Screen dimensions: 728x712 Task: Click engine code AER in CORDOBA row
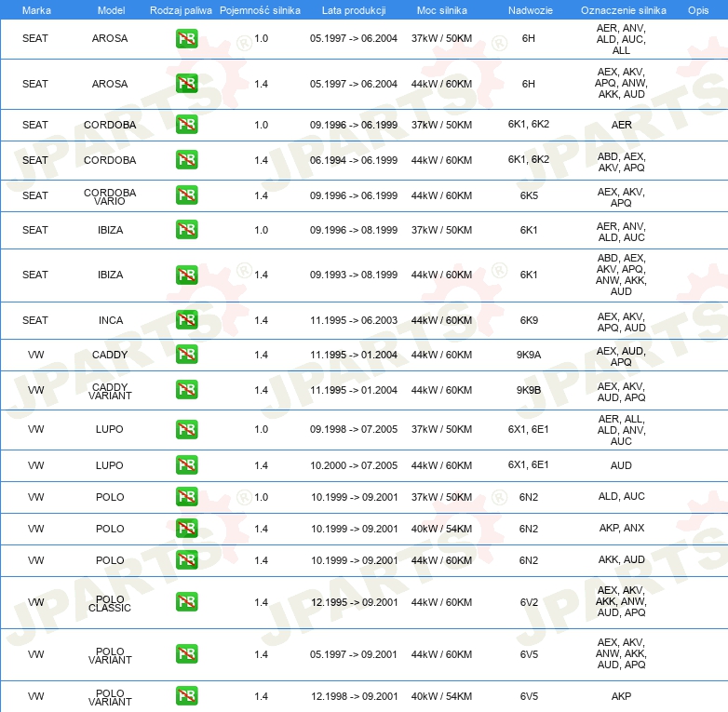(x=621, y=125)
